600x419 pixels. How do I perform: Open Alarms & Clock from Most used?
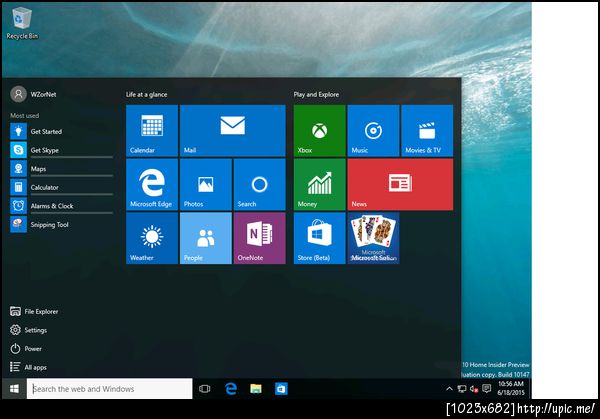coord(62,206)
